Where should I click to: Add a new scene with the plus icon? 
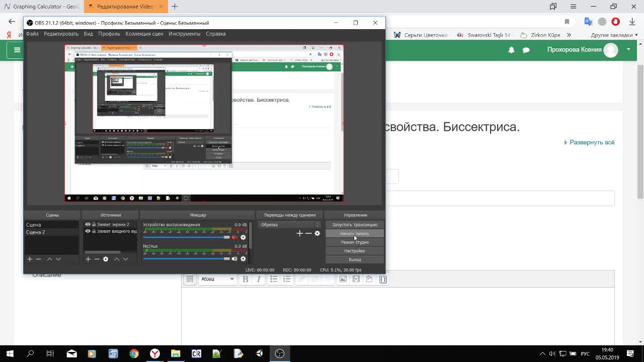pyautogui.click(x=30, y=259)
